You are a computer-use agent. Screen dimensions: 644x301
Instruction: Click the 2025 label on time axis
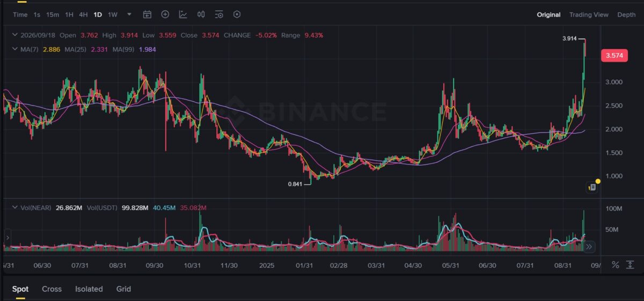(x=267, y=266)
